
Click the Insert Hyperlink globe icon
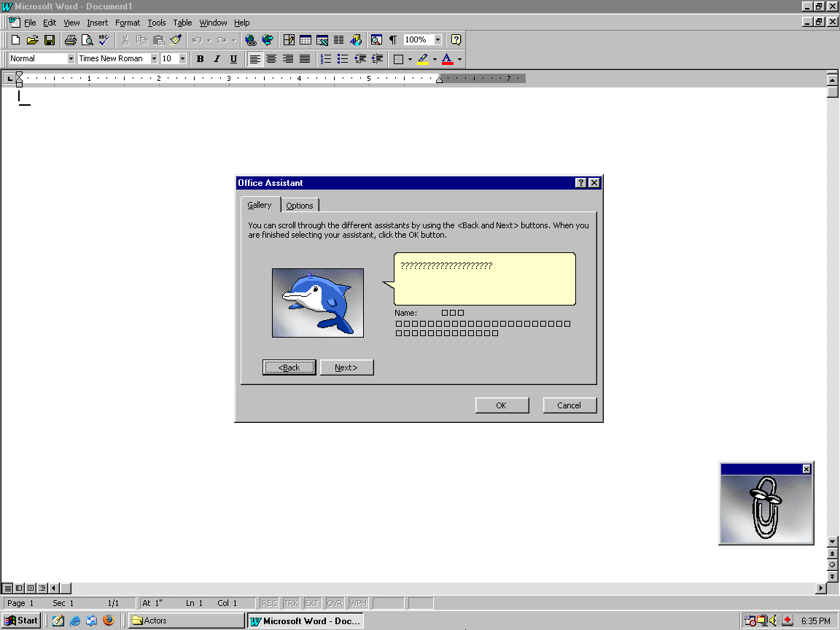[x=251, y=40]
